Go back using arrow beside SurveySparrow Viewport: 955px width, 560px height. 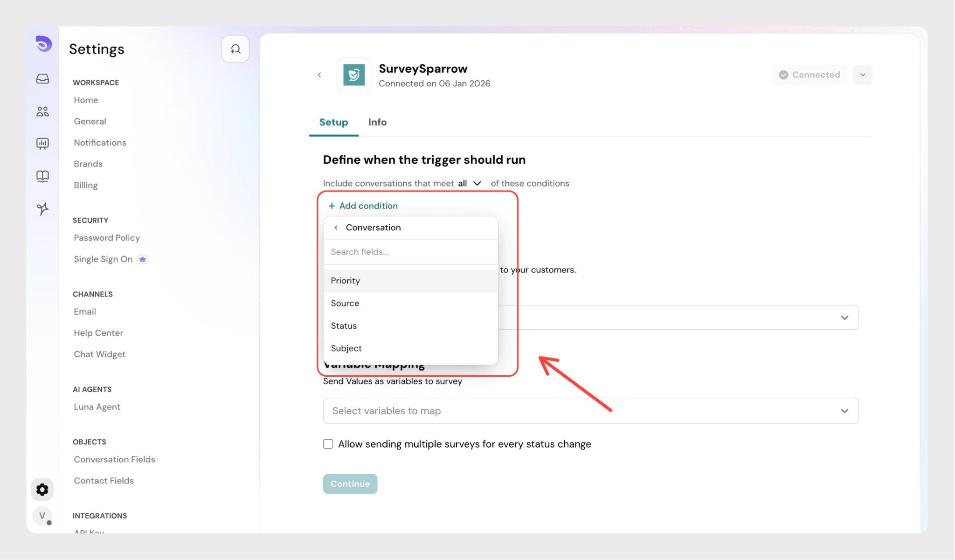pyautogui.click(x=319, y=75)
